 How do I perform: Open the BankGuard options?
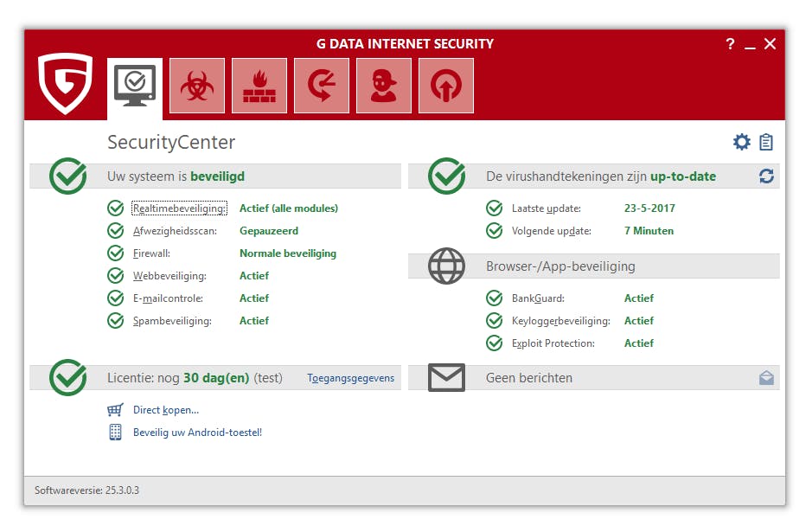point(538,298)
